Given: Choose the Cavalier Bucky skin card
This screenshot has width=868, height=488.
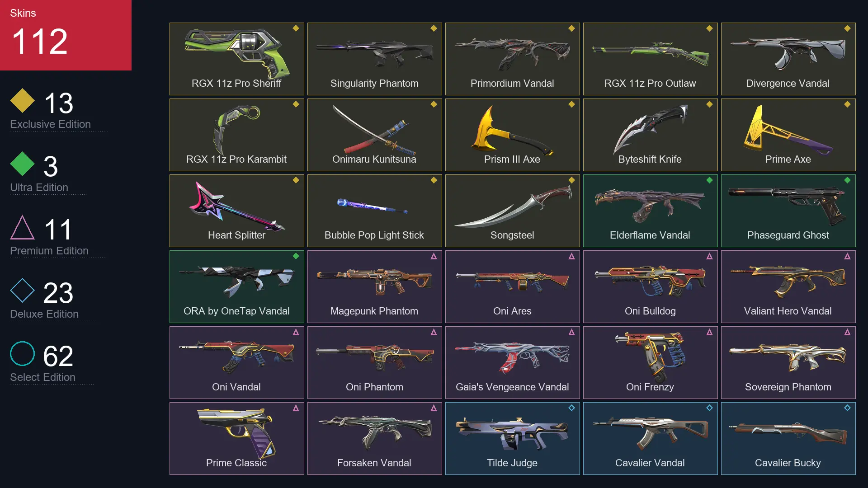Looking at the screenshot, I should coord(788,438).
